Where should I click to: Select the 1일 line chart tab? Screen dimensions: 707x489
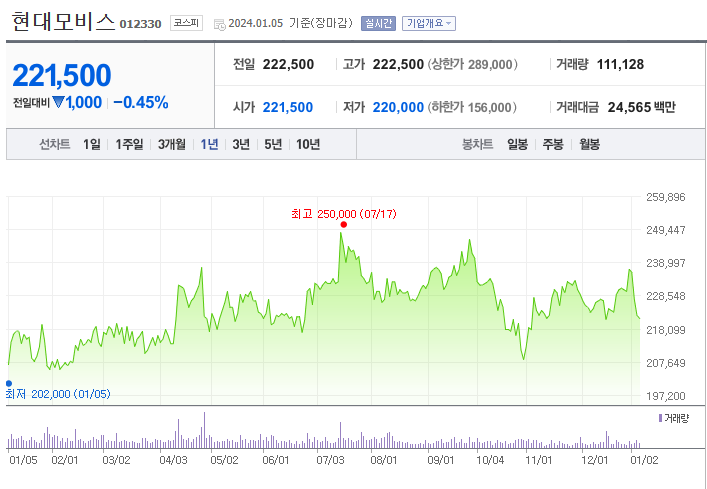pyautogui.click(x=92, y=144)
